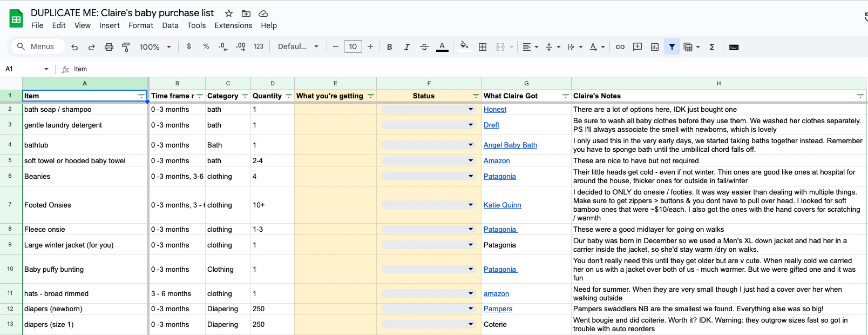Open the Item column filter button
Image resolution: width=868 pixels, height=335 pixels.
point(141,96)
